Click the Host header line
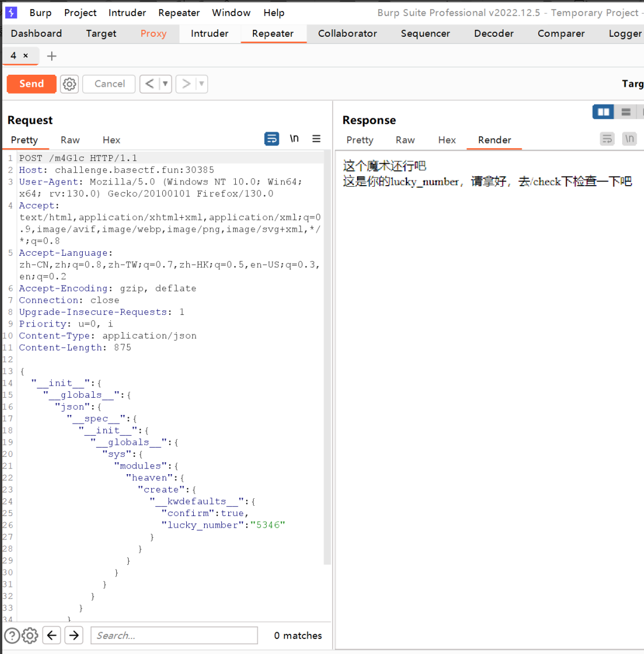 click(x=117, y=170)
